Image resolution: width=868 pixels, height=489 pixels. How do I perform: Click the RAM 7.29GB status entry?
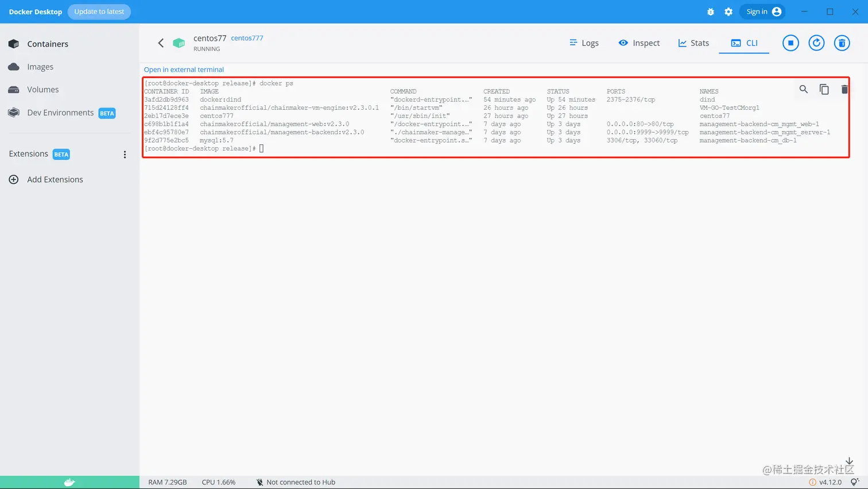pos(168,482)
